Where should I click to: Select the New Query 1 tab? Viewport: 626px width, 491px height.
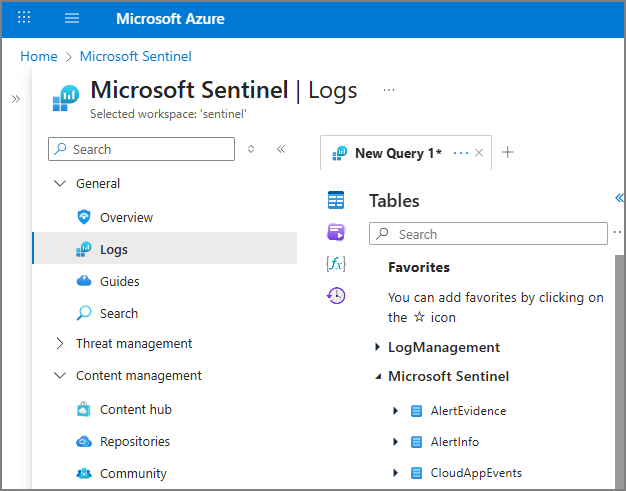pos(397,153)
